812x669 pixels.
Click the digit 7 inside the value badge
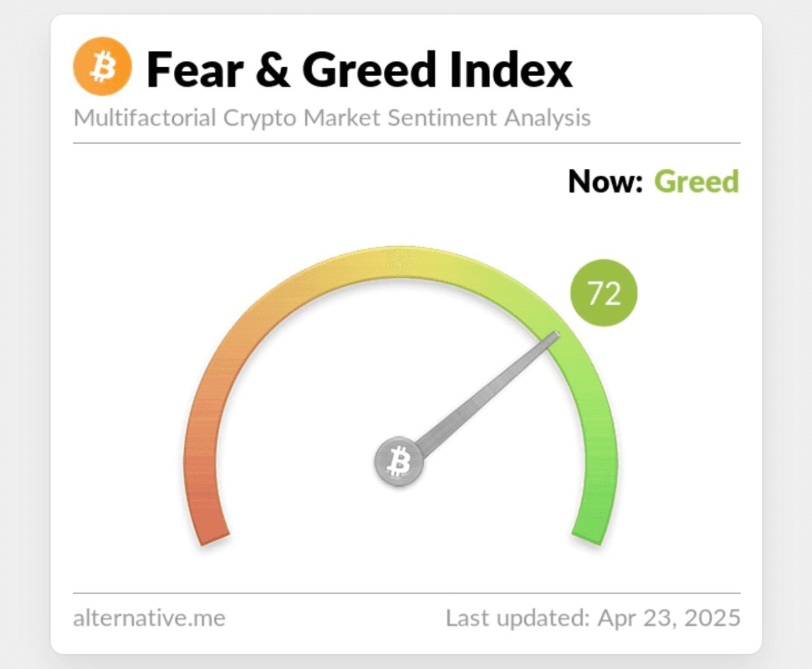coord(595,293)
